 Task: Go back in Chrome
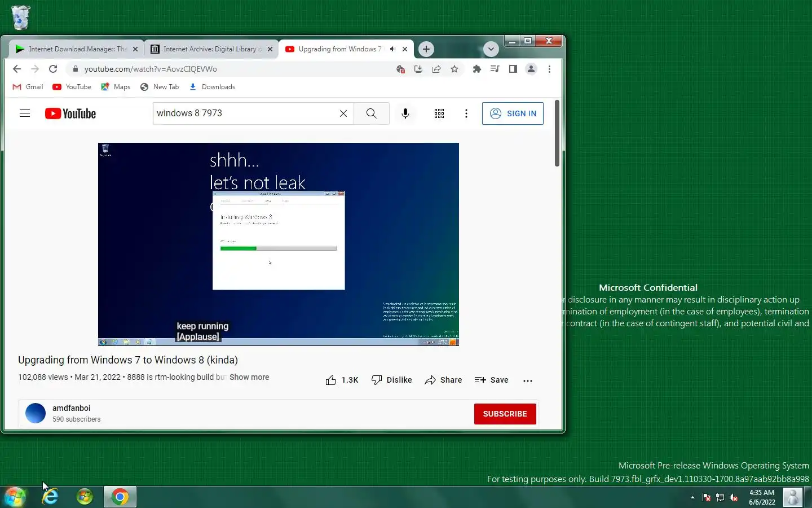click(17, 69)
